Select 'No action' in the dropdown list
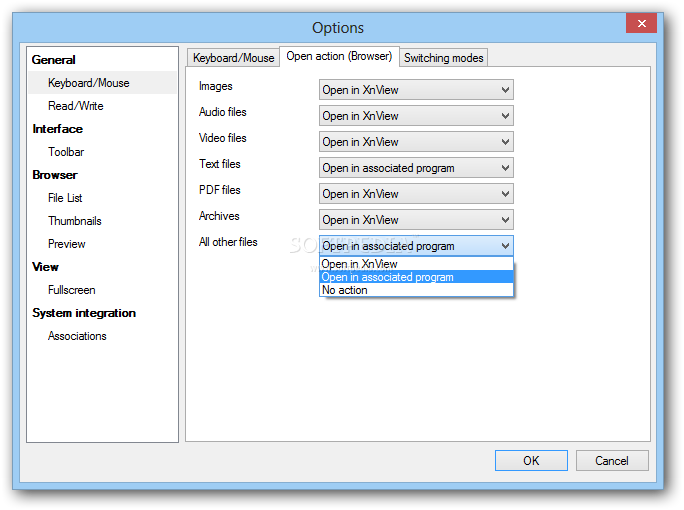 [345, 290]
